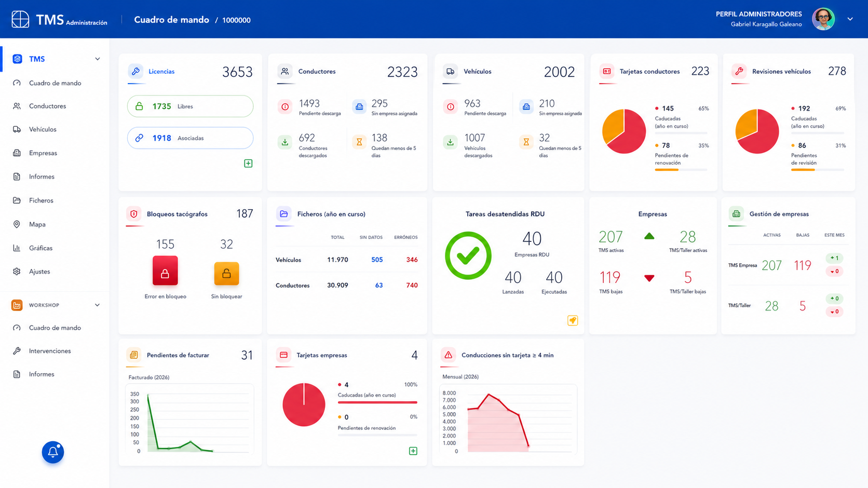This screenshot has width=868, height=488.
Task: Click the Revisiones vehículos wrench icon
Action: click(x=739, y=71)
